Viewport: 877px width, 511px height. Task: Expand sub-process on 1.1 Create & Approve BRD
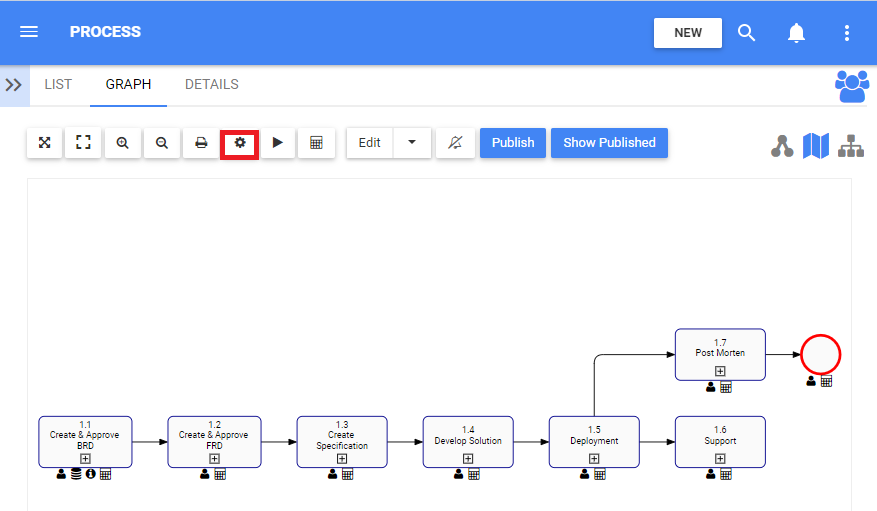coord(85,459)
